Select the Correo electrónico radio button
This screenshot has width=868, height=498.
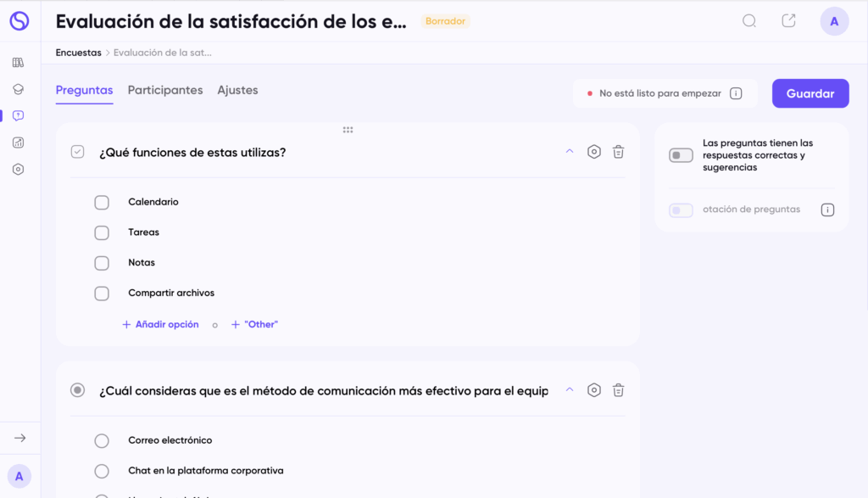coord(102,440)
